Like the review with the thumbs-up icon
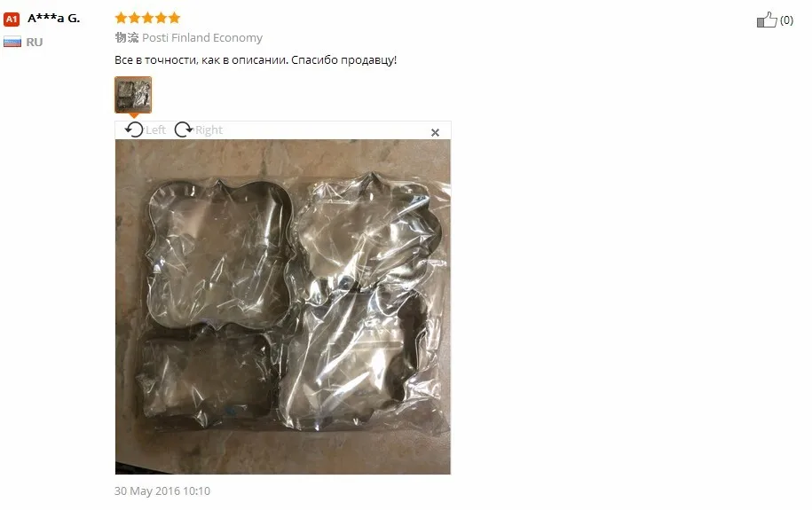 tap(767, 20)
